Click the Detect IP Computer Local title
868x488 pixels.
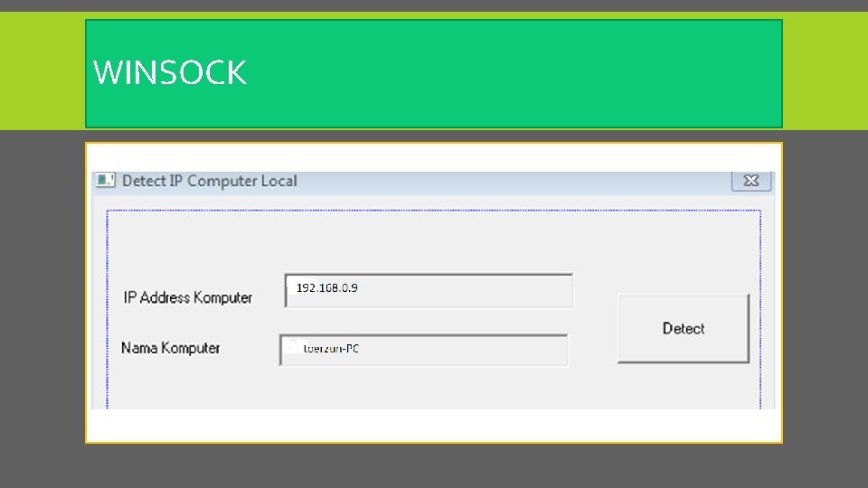point(209,181)
